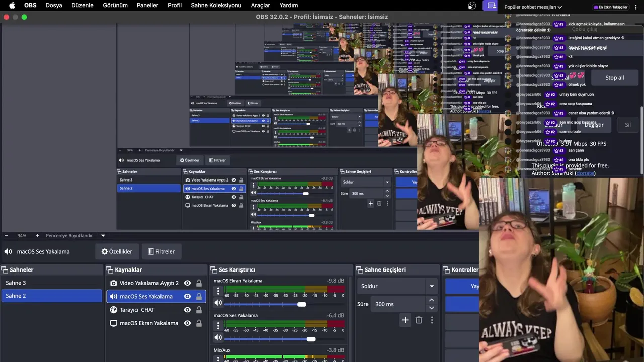Click the Pencereye Boyutlandır label
The image size is (644, 362).
(69, 235)
